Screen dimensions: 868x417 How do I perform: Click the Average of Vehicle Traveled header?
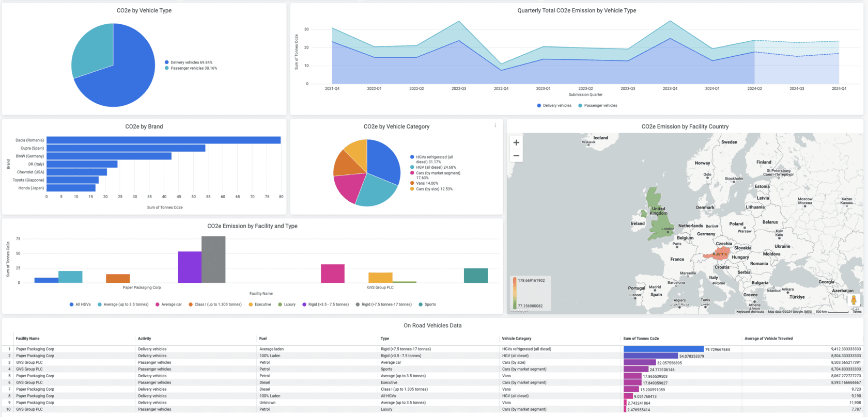point(769,339)
